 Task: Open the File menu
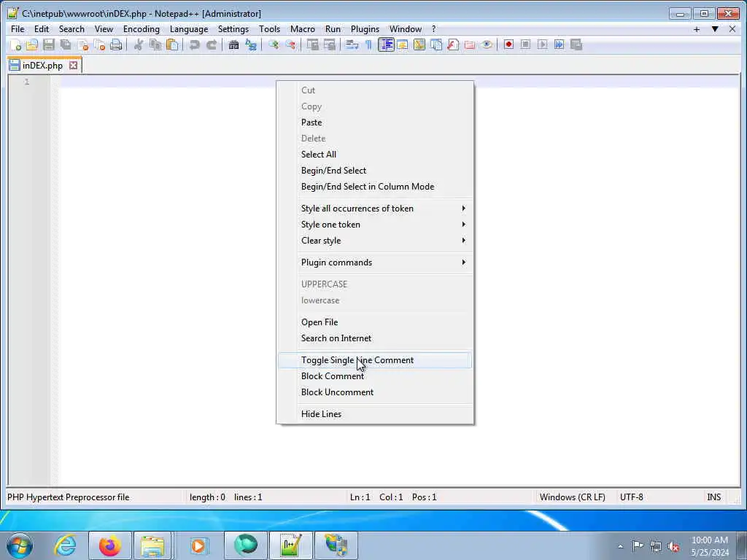(18, 29)
